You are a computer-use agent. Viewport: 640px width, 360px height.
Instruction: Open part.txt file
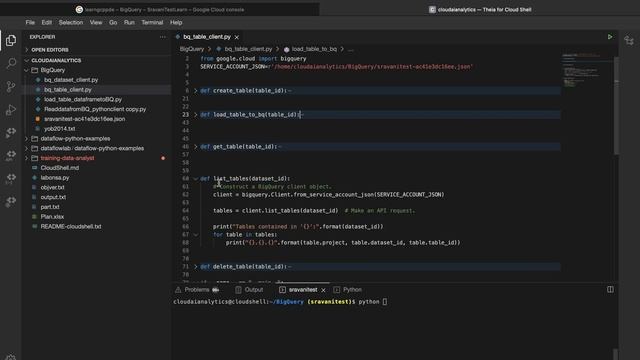point(50,207)
